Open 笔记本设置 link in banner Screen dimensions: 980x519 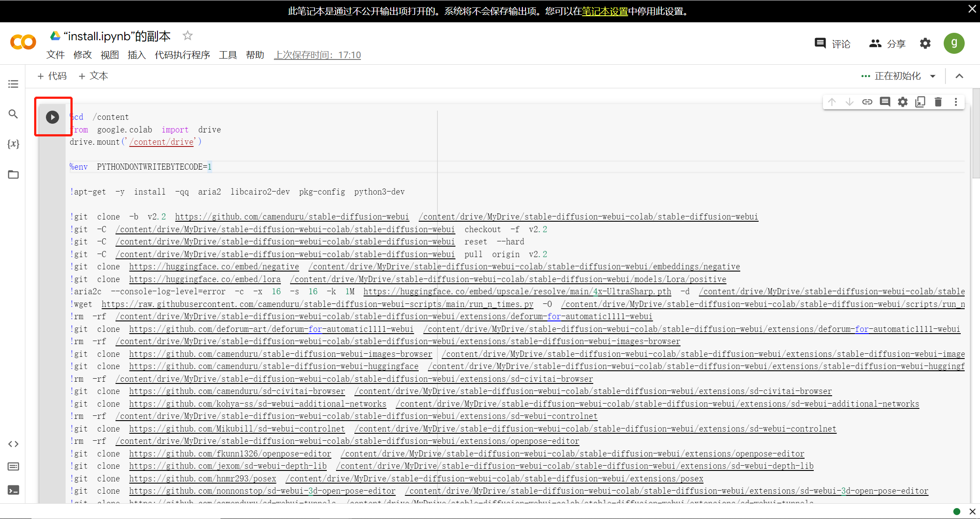[x=605, y=11]
